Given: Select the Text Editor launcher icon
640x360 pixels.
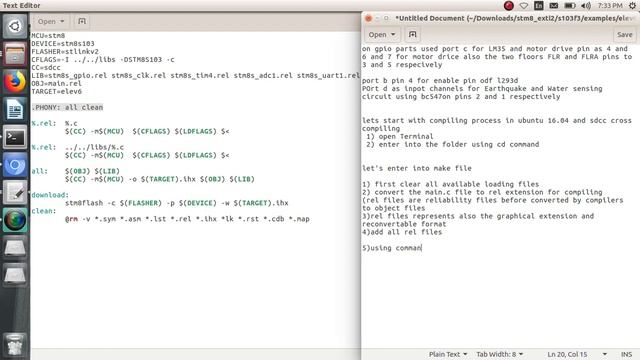Looking at the screenshot, I should tap(15, 192).
